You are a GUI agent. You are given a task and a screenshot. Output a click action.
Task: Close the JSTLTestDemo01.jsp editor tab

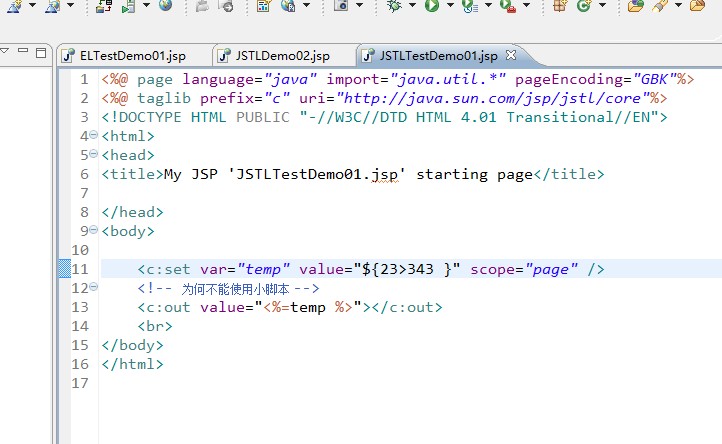click(512, 54)
